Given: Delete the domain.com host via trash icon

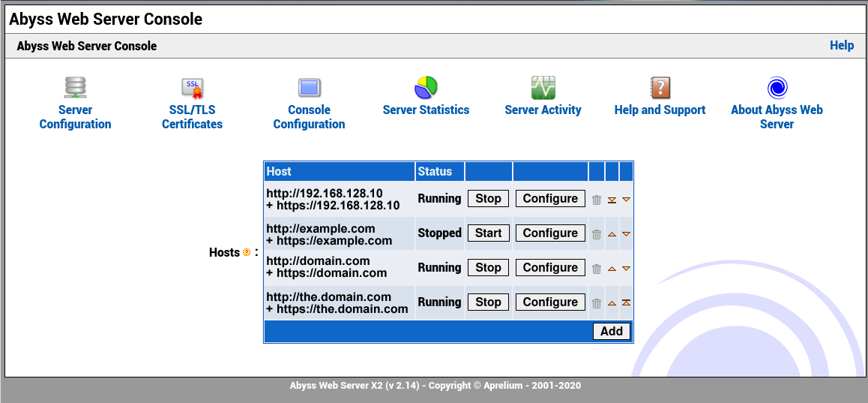Looking at the screenshot, I should click(x=596, y=269).
